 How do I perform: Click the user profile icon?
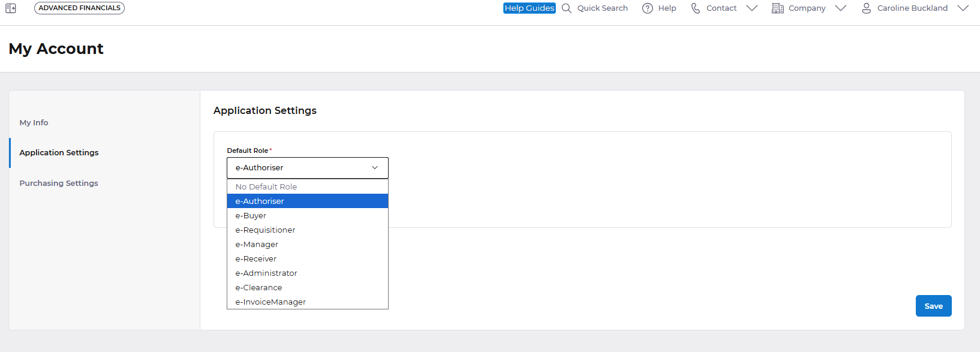coord(866,8)
